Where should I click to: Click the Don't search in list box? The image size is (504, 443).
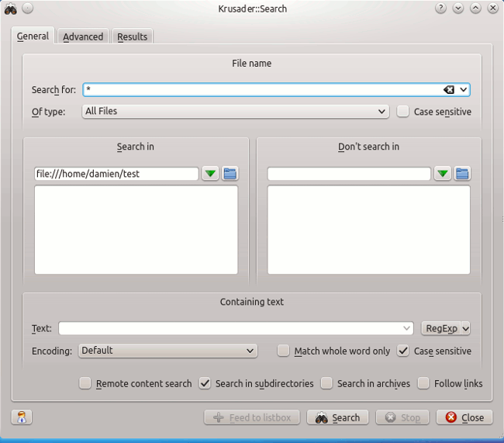[368, 230]
